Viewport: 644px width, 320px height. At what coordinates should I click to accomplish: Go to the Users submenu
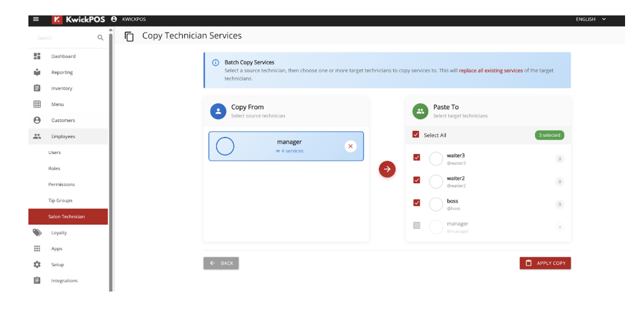pyautogui.click(x=68, y=153)
